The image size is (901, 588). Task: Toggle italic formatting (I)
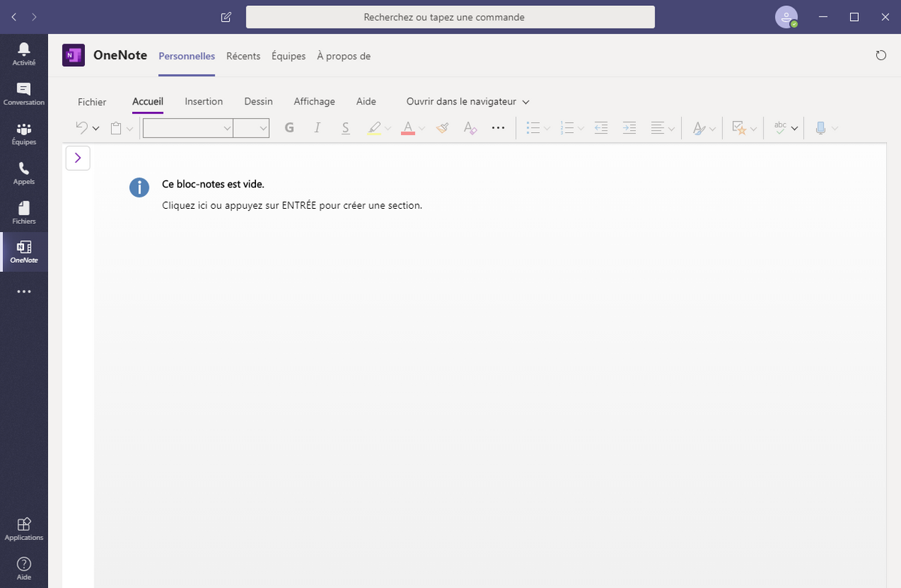click(317, 128)
